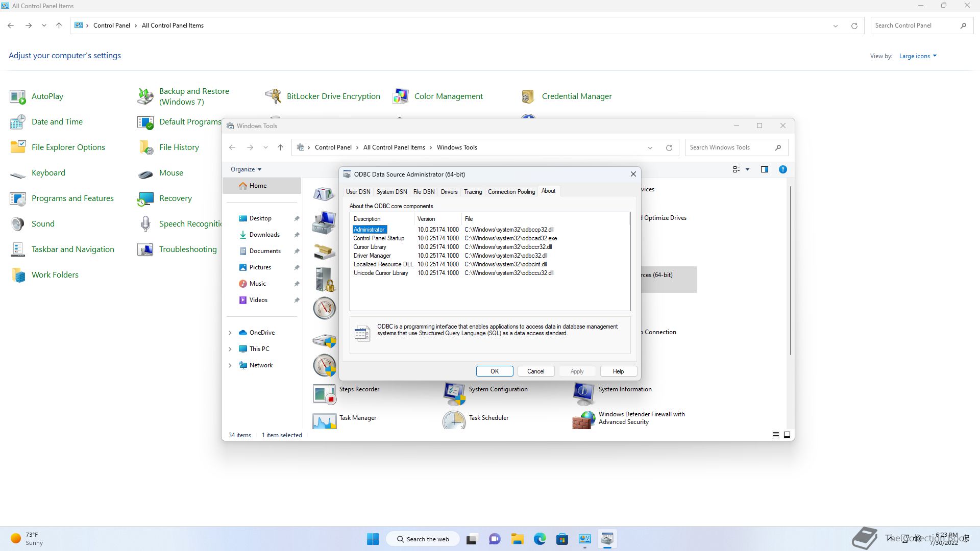980x551 pixels.
Task: Refresh the All Control Panel Items window
Action: (854, 26)
